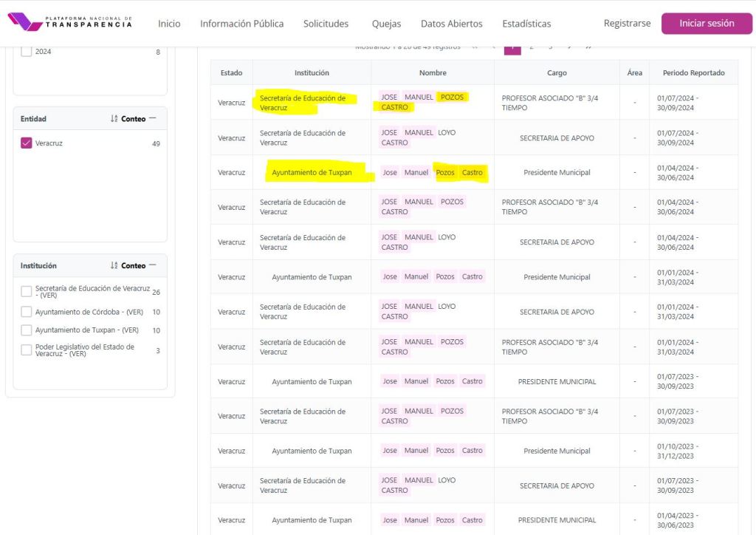Navigate to Datos Abiertos
756x535 pixels.
pyautogui.click(x=451, y=24)
